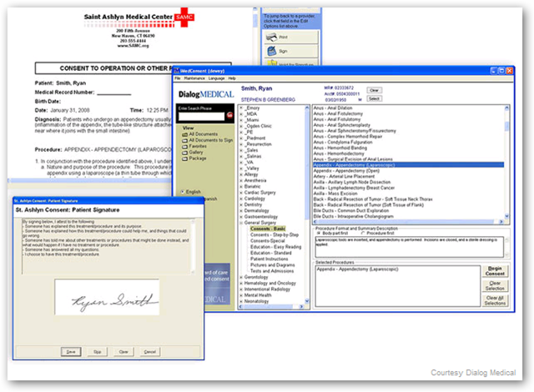Expand the Anesthesia tree node

point(242,179)
